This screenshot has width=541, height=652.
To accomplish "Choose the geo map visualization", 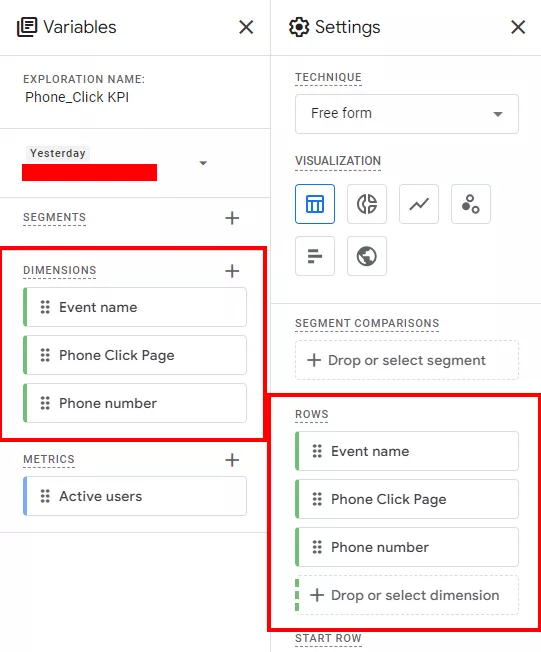I will [367, 256].
